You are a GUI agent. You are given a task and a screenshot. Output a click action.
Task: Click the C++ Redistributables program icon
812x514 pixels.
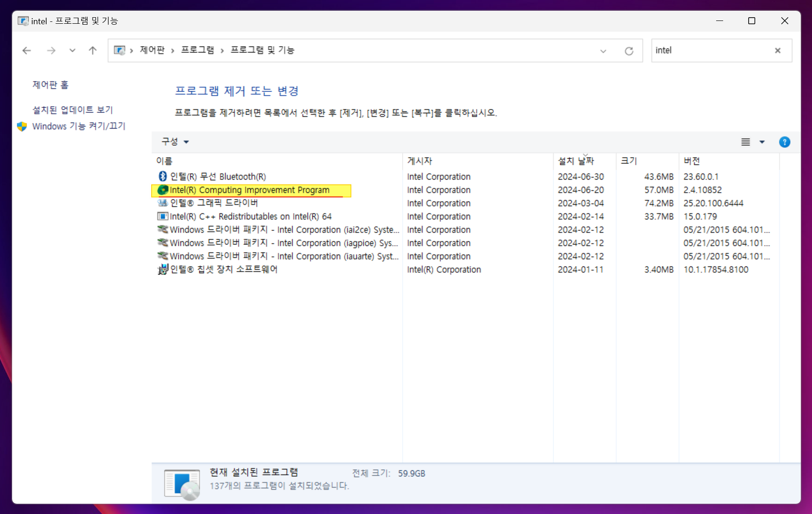(162, 216)
